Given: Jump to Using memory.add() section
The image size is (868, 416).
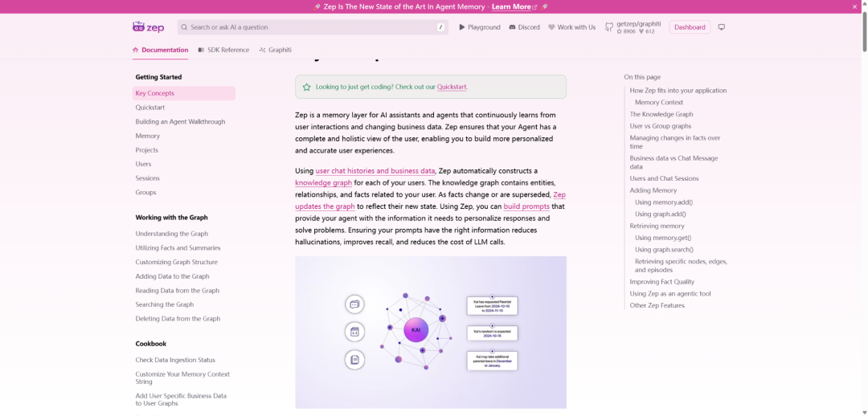Looking at the screenshot, I should tap(664, 202).
